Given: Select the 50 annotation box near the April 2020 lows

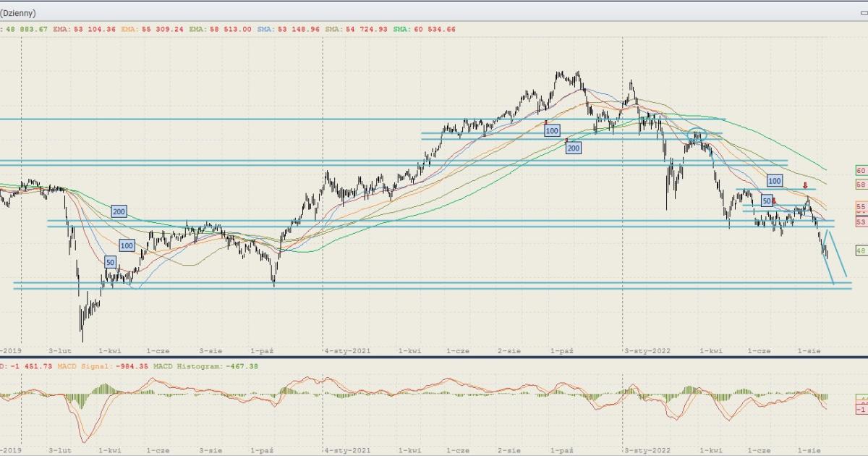Looking at the screenshot, I should 110,262.
